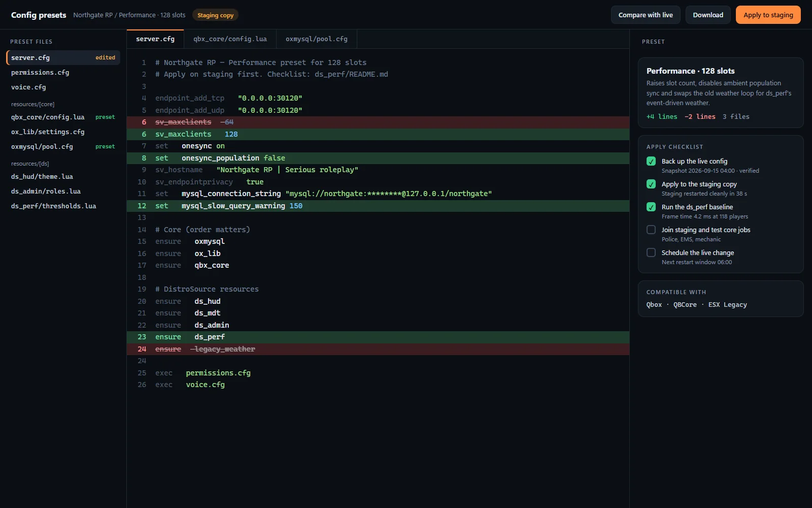Click the removed sv_maxclients 64 line
This screenshot has height=508, width=812.
pos(378,122)
